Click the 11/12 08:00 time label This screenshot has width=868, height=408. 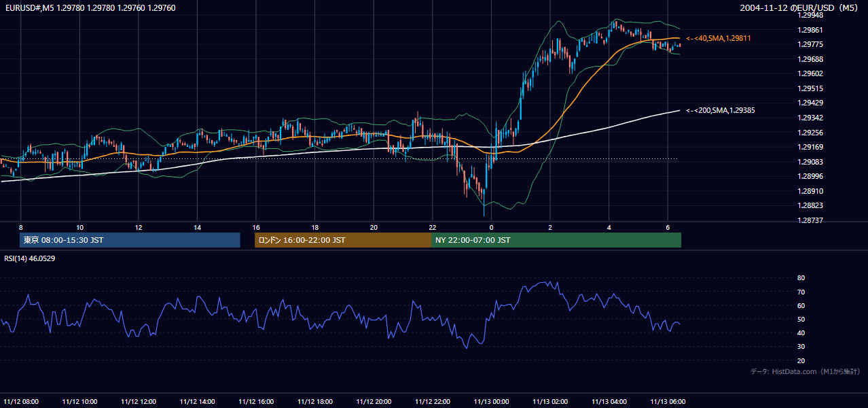point(21,401)
